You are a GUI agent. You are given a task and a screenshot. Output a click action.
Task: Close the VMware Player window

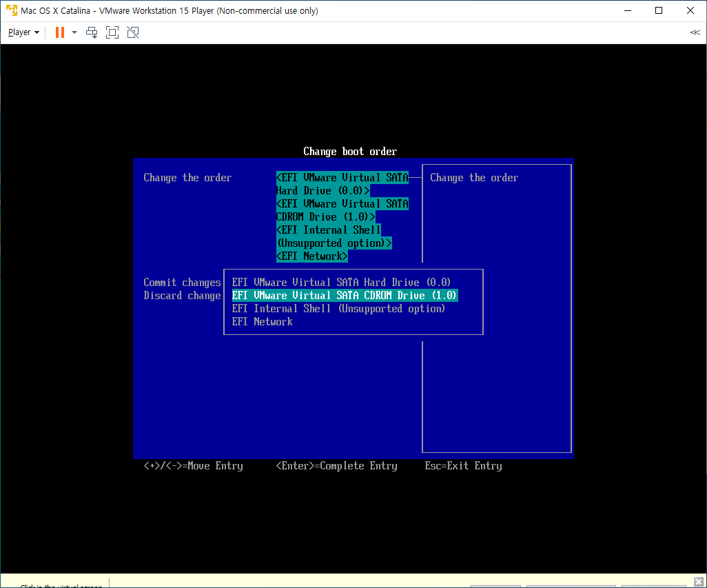click(690, 10)
